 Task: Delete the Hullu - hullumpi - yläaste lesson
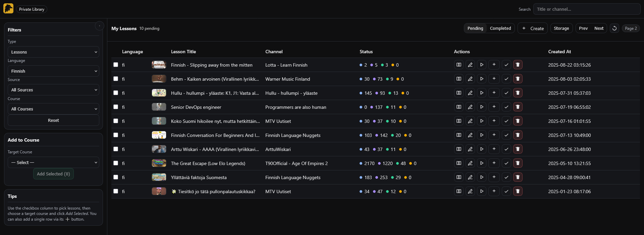518,93
